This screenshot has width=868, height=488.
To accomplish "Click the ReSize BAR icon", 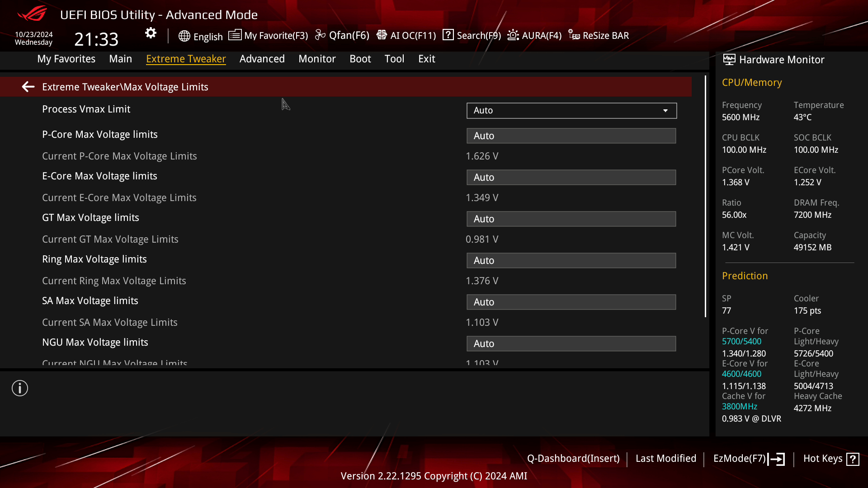I will tap(598, 35).
